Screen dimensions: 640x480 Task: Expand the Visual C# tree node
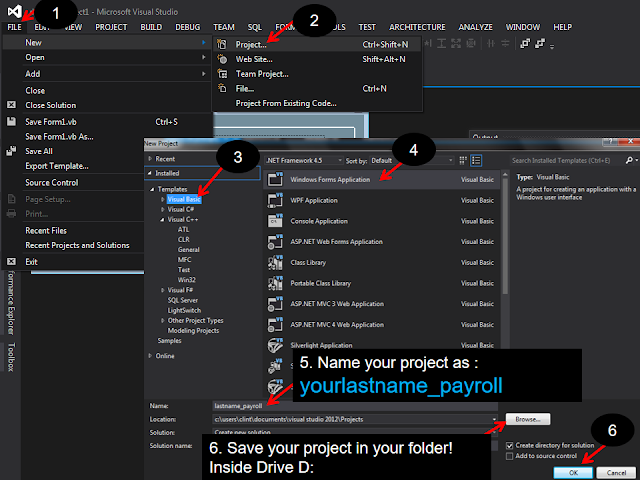(x=162, y=209)
